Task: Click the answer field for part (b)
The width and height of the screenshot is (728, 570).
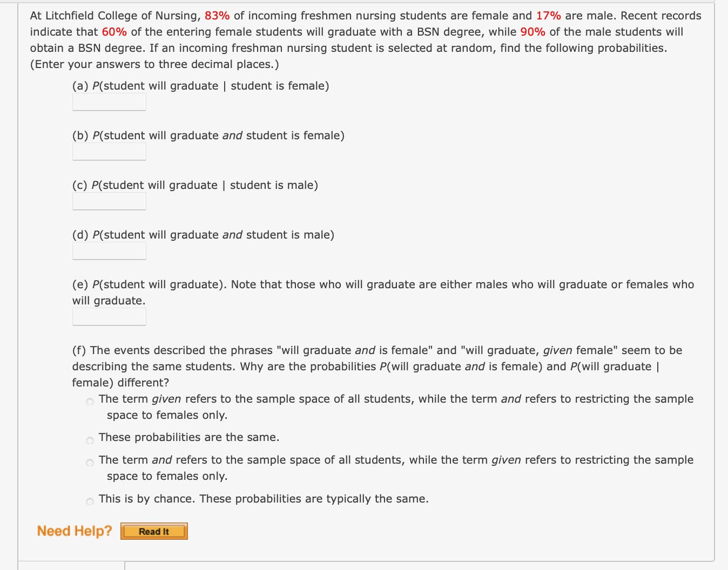Action: (x=109, y=151)
